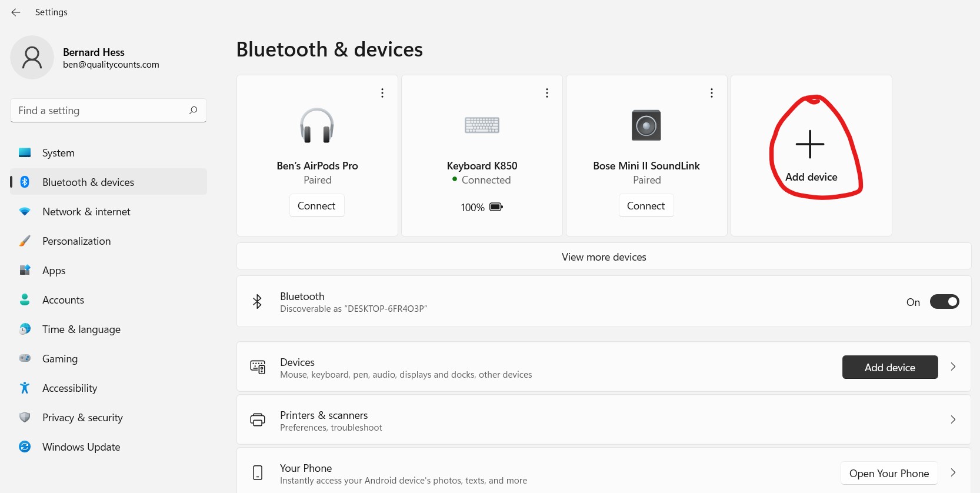
Task: Click the Accessibility figure icon
Action: tap(25, 388)
